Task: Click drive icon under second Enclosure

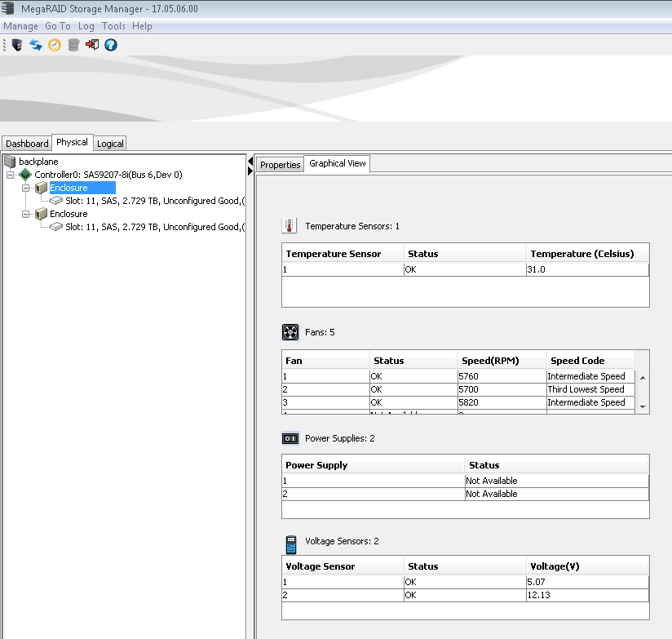Action: point(56,227)
